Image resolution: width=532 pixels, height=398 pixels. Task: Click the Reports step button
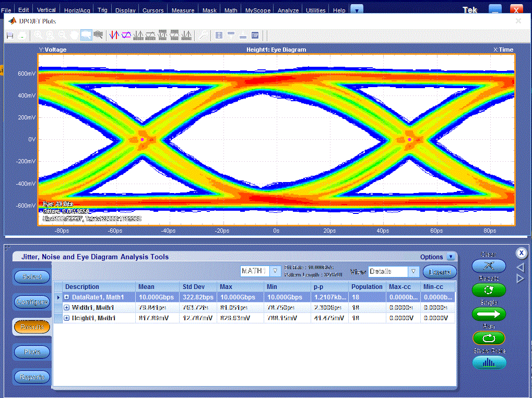(32, 377)
